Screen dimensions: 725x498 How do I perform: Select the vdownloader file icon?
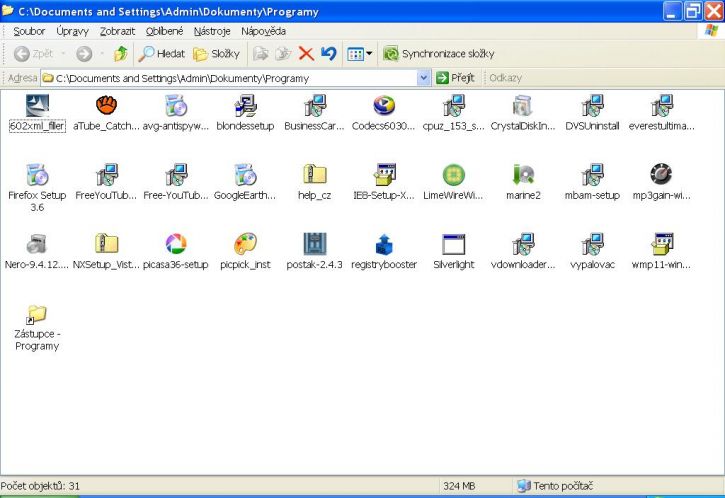522,244
